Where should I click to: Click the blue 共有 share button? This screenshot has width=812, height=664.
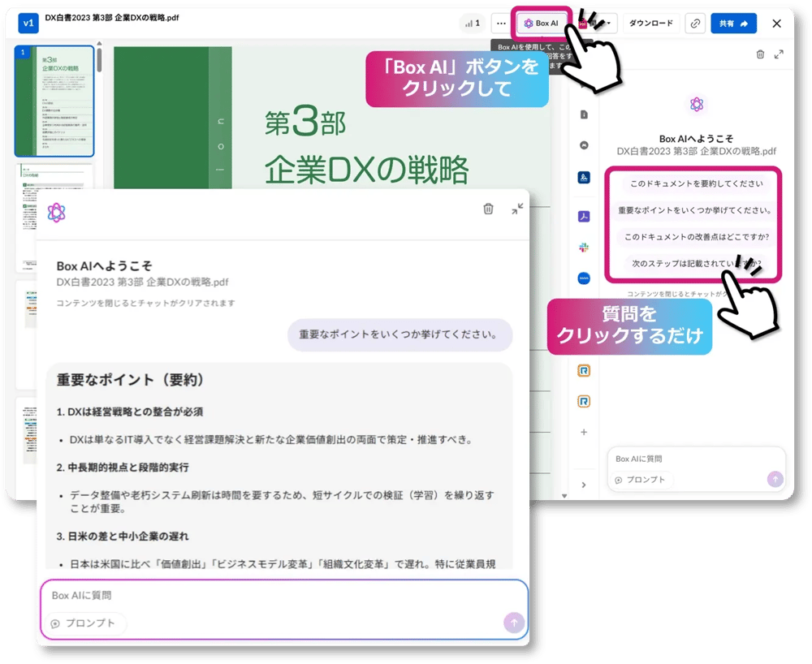point(733,24)
